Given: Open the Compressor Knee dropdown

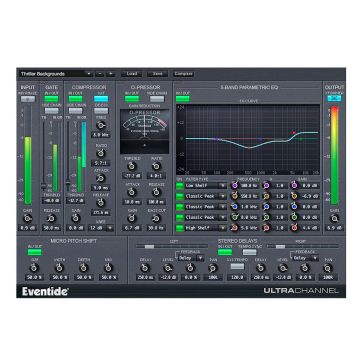Looking at the screenshot, I should pyautogui.click(x=101, y=228).
